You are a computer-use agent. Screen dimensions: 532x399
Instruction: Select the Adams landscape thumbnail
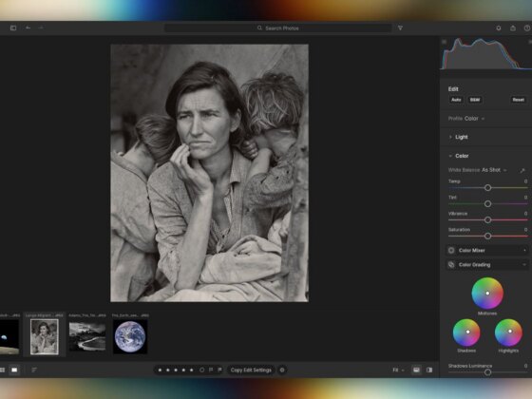tap(87, 336)
